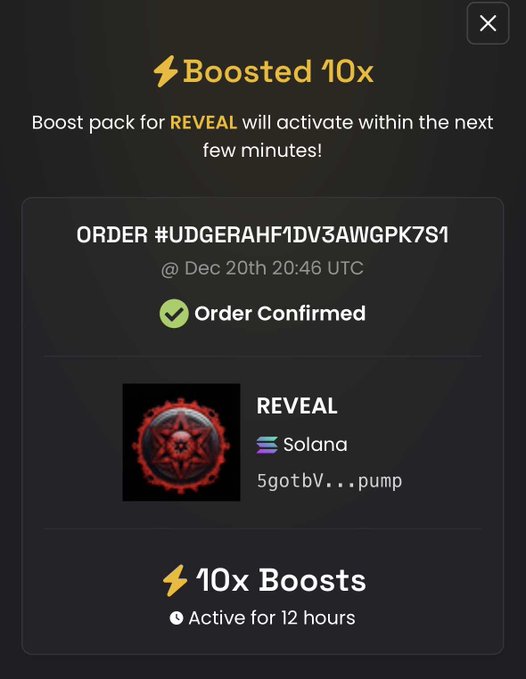The width and height of the screenshot is (526, 679).
Task: Click the highlighted REVEAL link in description
Action: [203, 123]
